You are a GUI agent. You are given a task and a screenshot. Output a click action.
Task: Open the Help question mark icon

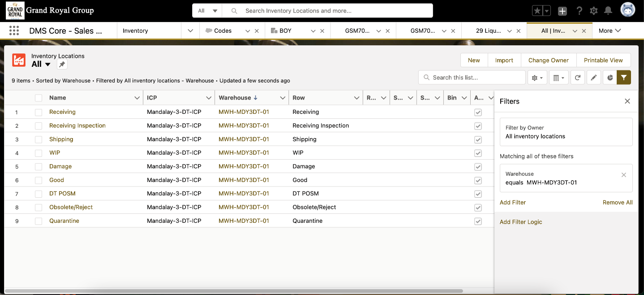coord(579,11)
